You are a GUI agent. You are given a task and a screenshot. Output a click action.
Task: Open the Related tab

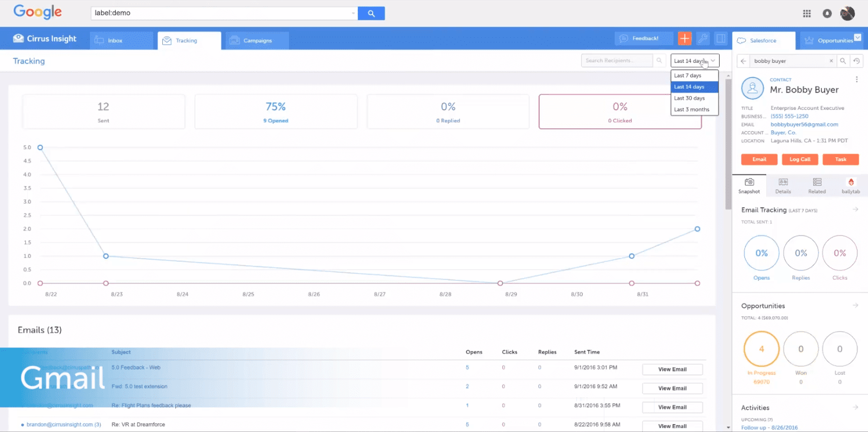817,186
